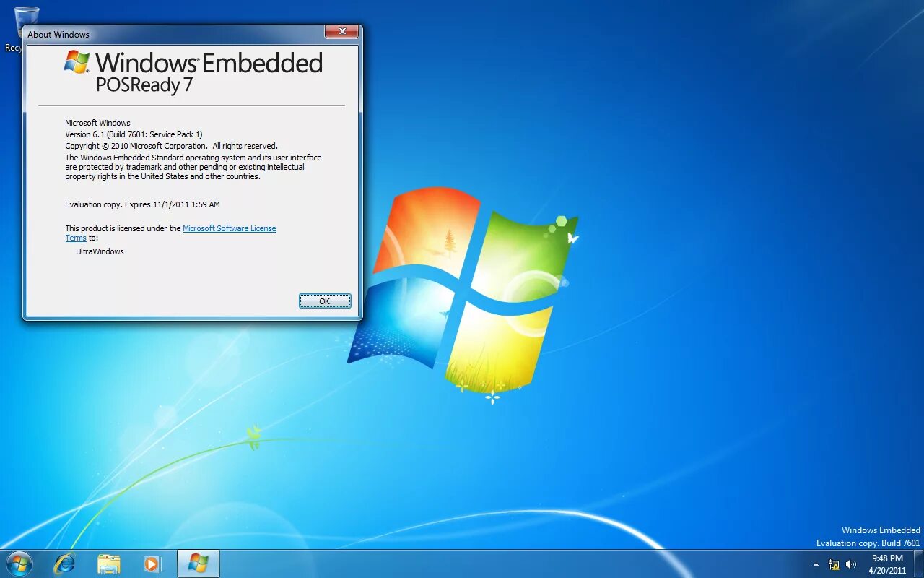Launch Internet Explorer from the taskbar
The image size is (924, 578).
(65, 564)
